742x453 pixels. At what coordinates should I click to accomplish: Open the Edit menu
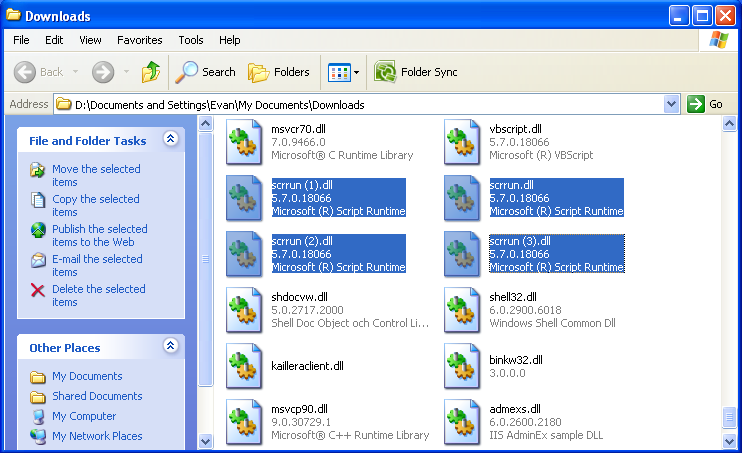pos(54,40)
